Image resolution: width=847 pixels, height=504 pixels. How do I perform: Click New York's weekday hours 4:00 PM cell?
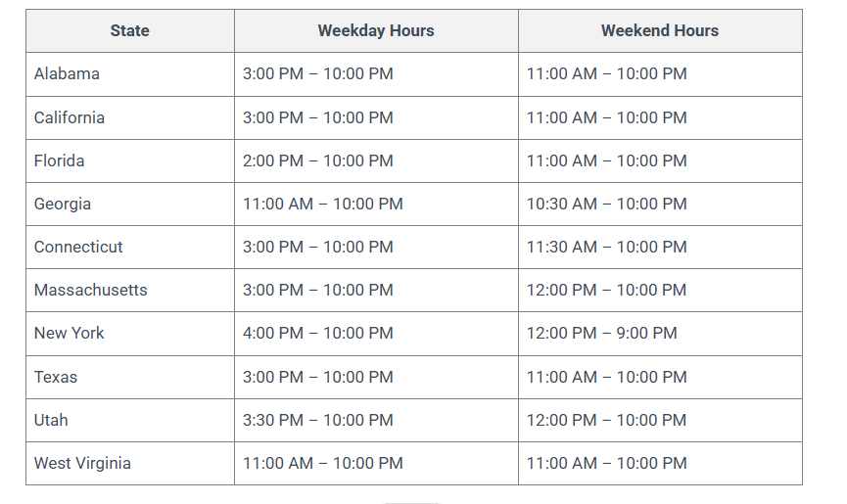coord(318,333)
